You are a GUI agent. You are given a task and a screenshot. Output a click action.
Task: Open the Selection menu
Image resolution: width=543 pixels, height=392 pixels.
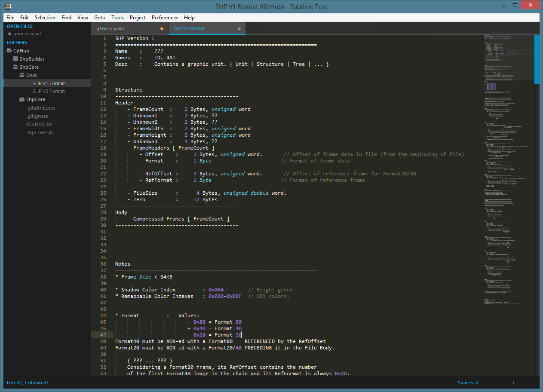45,18
